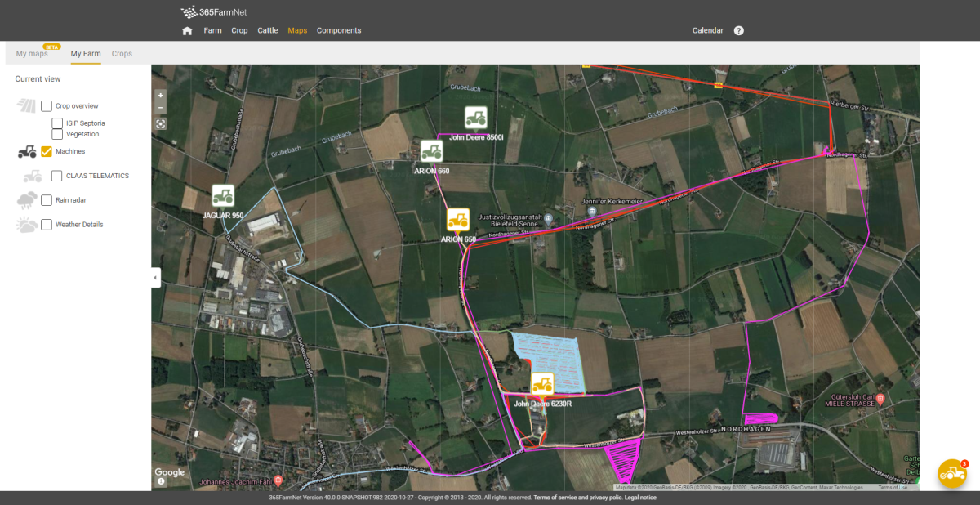Viewport: 980px width, 505px height.
Task: Click the JAGUAR 950 machine marker
Action: tap(223, 195)
